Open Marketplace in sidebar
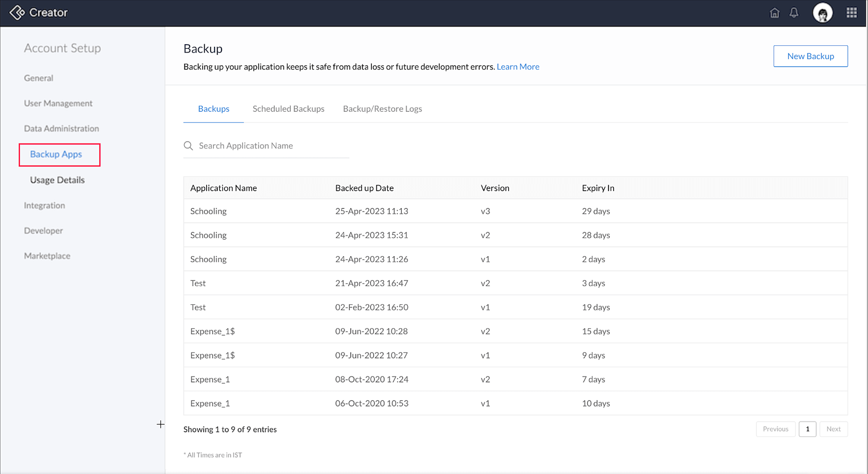Viewport: 868px width, 474px height. pyautogui.click(x=47, y=256)
